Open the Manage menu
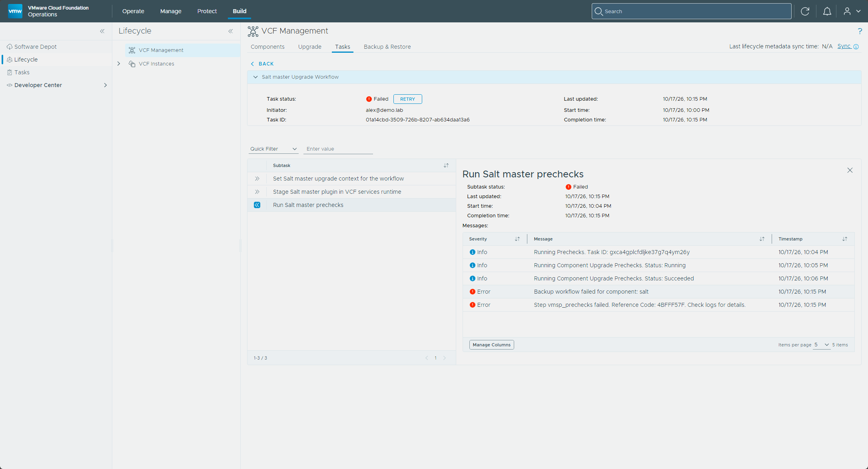This screenshot has width=868, height=469. point(171,11)
